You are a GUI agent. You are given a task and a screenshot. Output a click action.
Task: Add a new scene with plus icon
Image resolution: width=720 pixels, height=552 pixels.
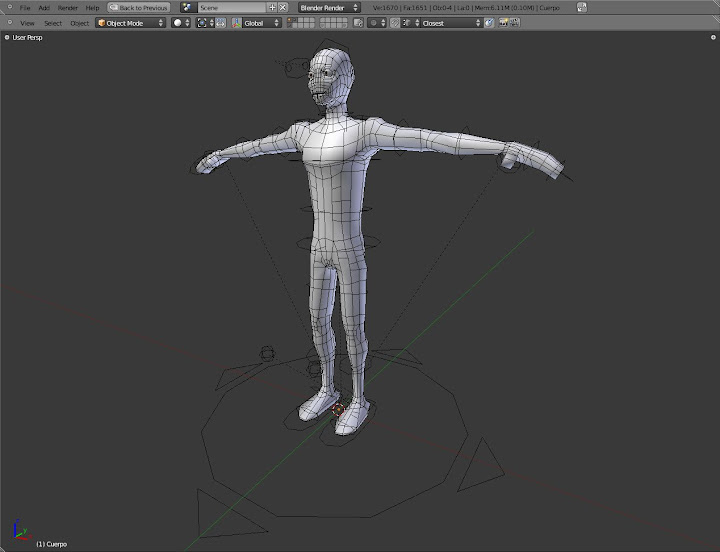coord(272,7)
